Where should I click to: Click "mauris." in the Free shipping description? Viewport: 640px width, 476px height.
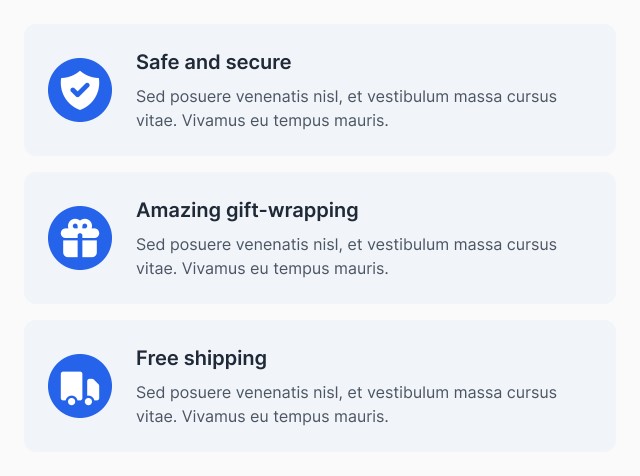click(x=361, y=417)
